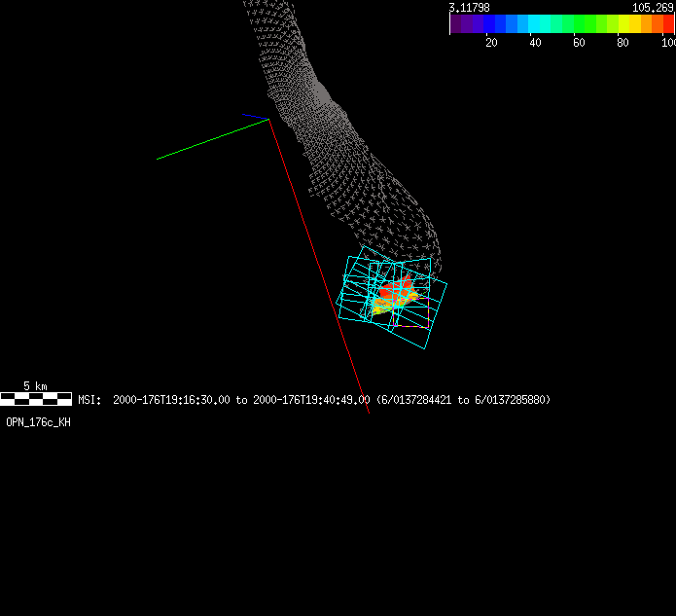Screen dimensions: 676x616
Task: Click the minimum value 3.11798 label
Action: click(469, 7)
